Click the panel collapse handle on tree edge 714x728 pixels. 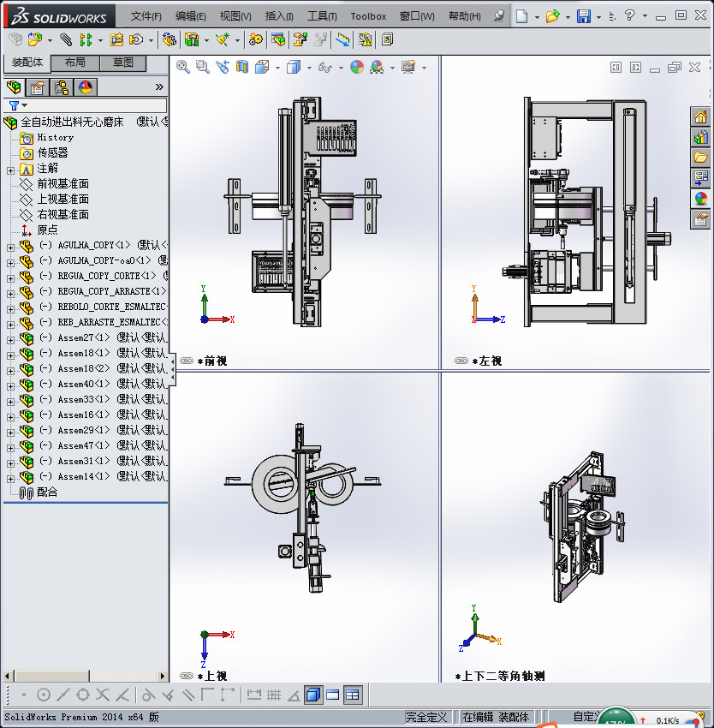click(x=173, y=369)
